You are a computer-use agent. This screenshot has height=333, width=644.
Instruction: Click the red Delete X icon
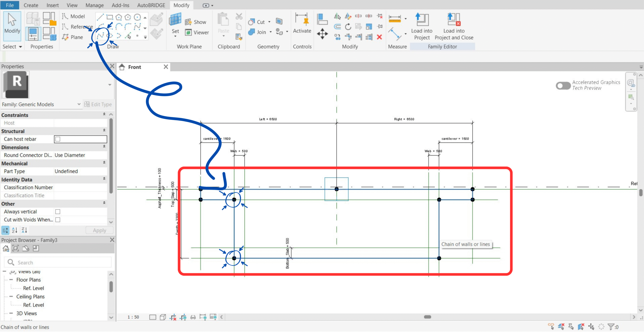tap(379, 37)
